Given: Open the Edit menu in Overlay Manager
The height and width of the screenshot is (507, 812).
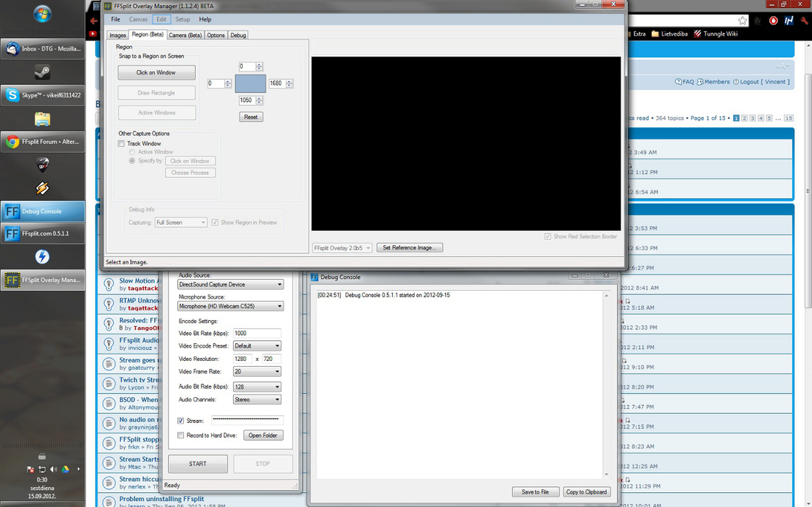Looking at the screenshot, I should [x=162, y=19].
